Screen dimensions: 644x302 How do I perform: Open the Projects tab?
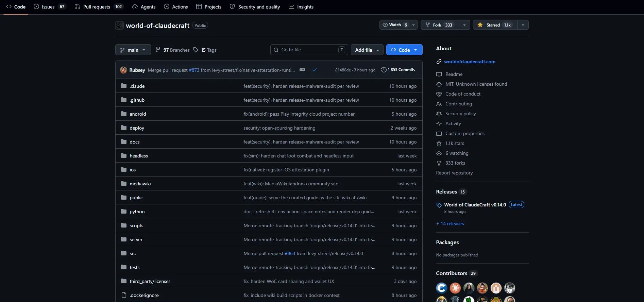(209, 7)
